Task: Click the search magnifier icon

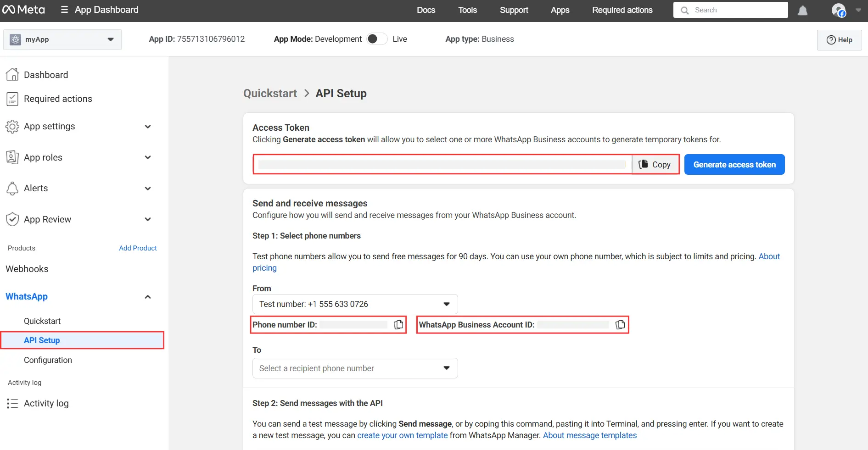Action: [x=684, y=10]
